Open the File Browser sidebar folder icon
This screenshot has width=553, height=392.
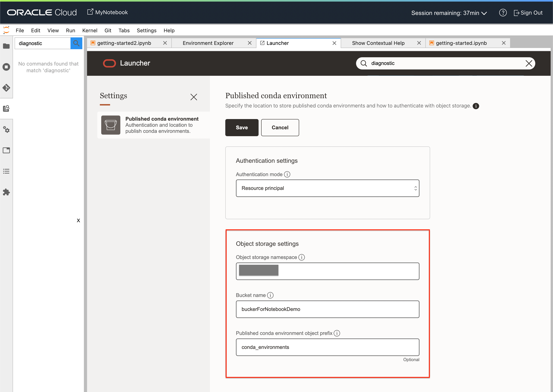(x=6, y=46)
